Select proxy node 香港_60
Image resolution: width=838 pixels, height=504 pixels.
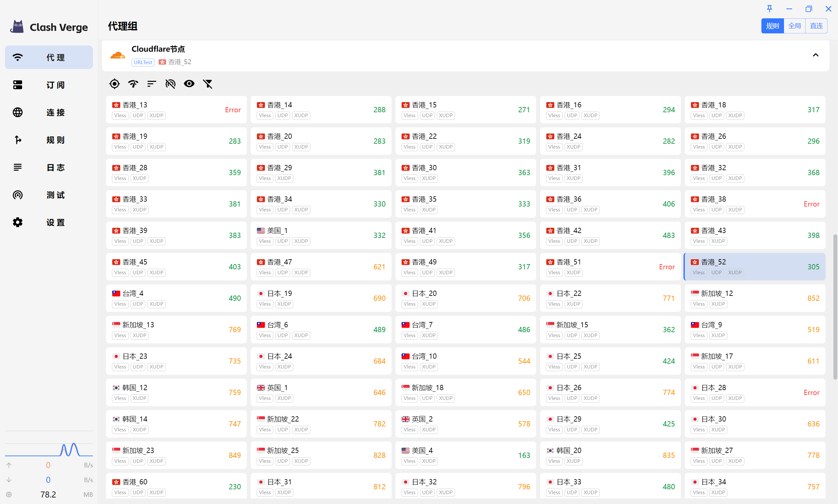pos(176,486)
